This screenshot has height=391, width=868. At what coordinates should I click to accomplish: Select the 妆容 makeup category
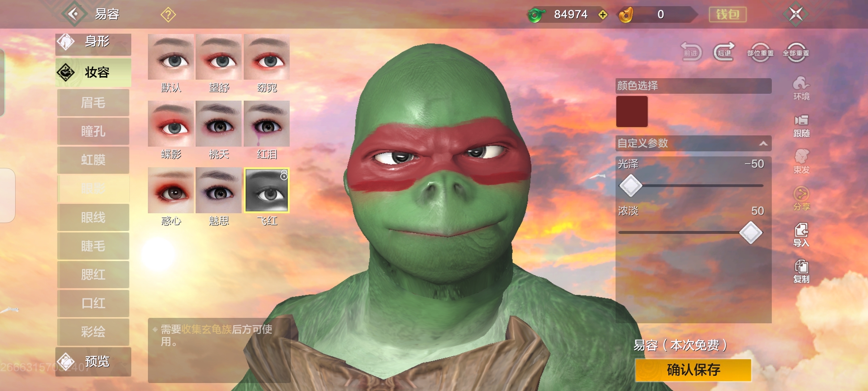[x=93, y=72]
